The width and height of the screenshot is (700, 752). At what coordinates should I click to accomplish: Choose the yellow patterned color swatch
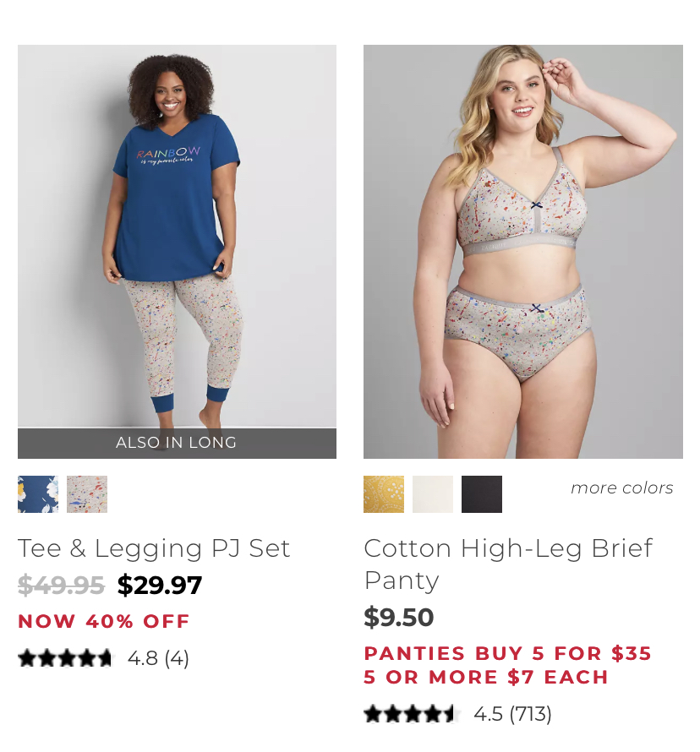click(x=384, y=494)
